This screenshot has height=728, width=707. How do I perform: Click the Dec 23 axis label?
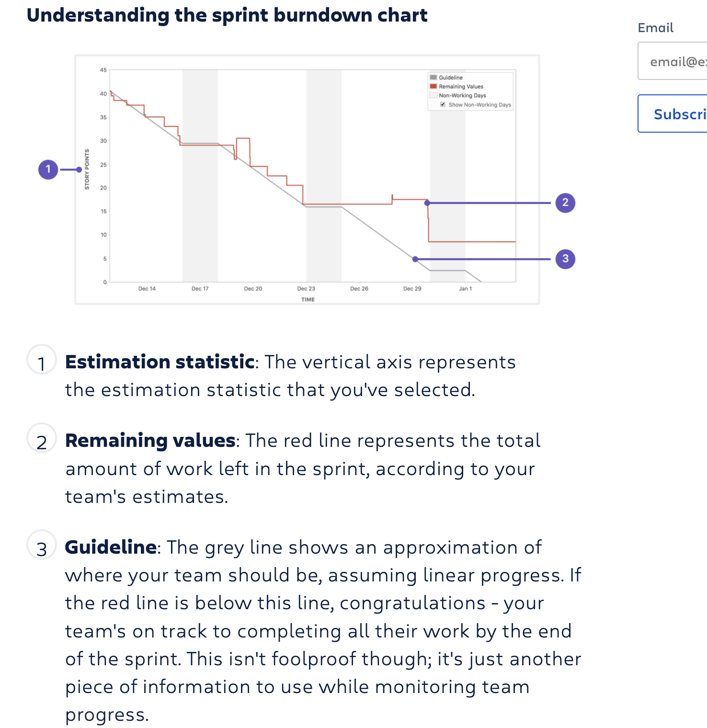tap(306, 288)
